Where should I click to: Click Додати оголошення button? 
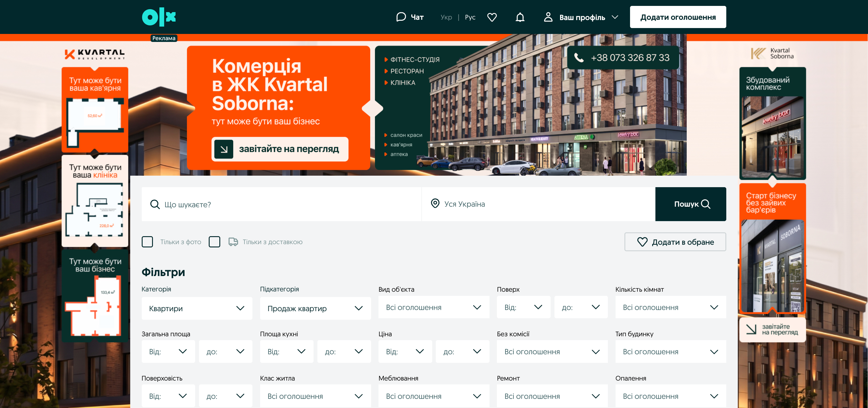678,17
